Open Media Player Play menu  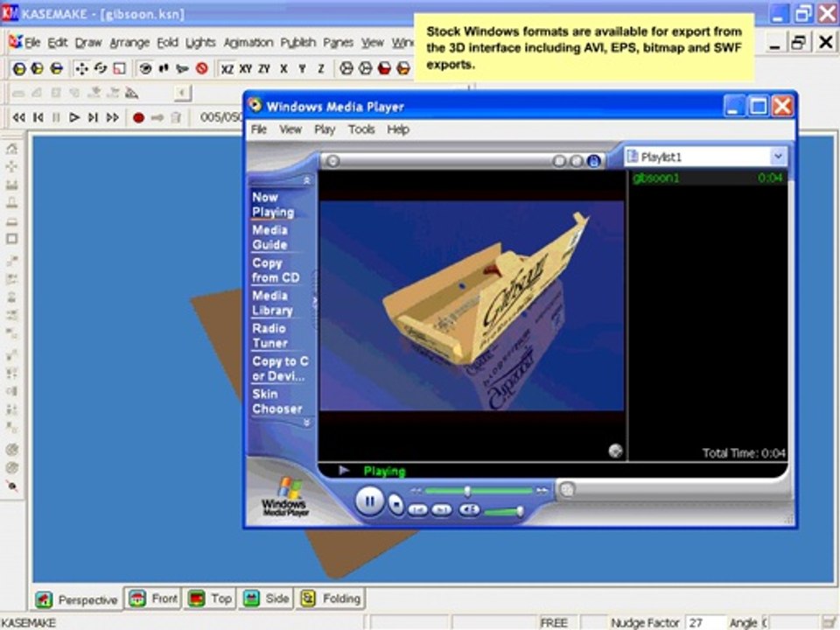(x=325, y=129)
